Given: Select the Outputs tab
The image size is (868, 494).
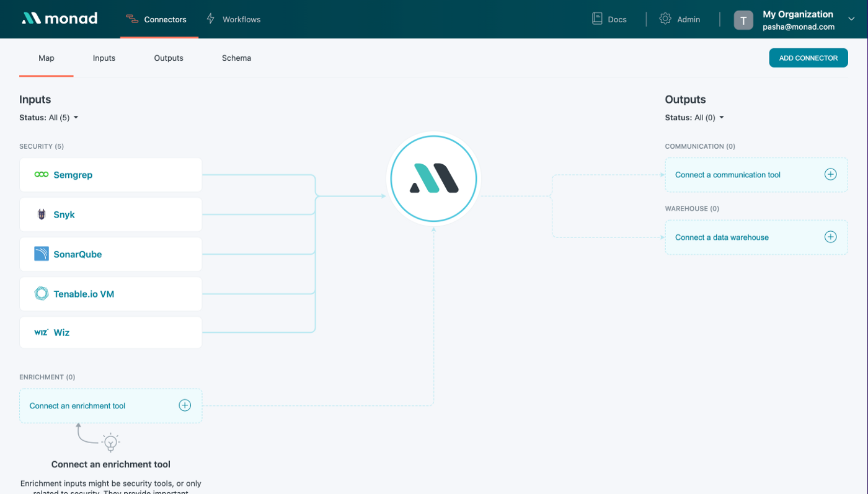Looking at the screenshot, I should coord(169,58).
